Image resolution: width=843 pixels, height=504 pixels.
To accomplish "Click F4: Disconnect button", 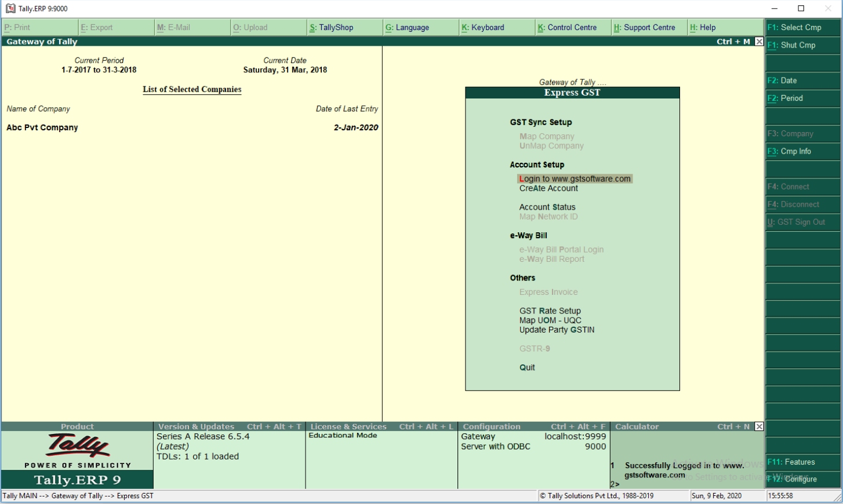I will [803, 204].
